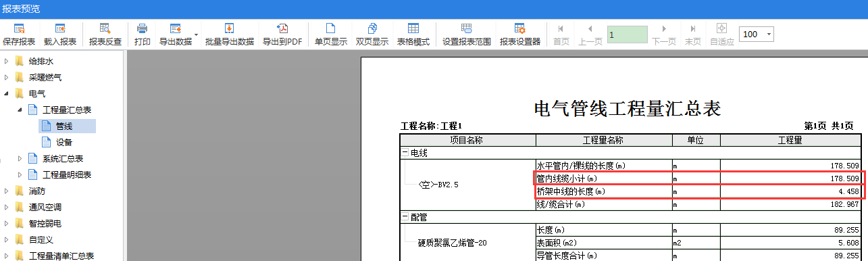Select the 给排水 folder

[41, 61]
